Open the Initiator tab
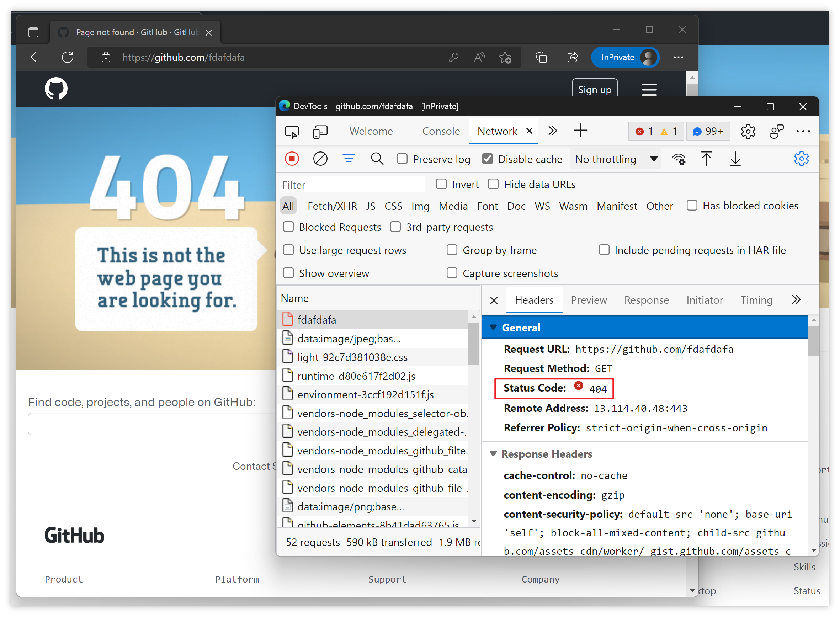Image resolution: width=840 pixels, height=617 pixels. 705,300
